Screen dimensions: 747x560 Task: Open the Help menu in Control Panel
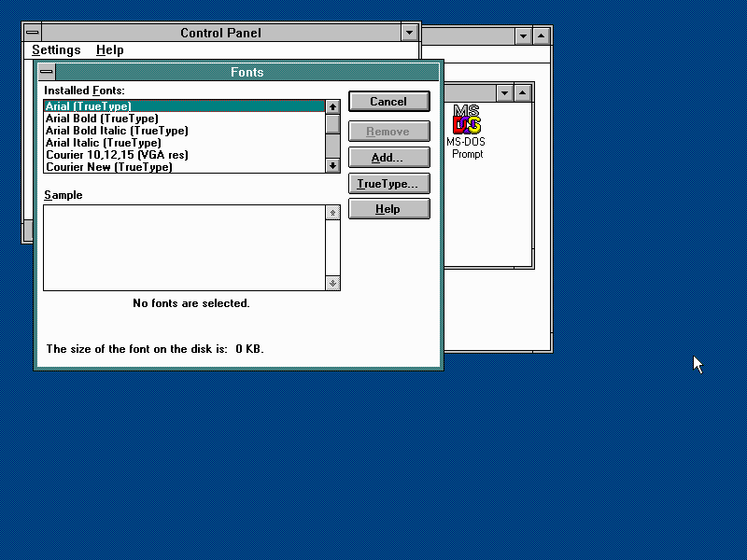109,50
